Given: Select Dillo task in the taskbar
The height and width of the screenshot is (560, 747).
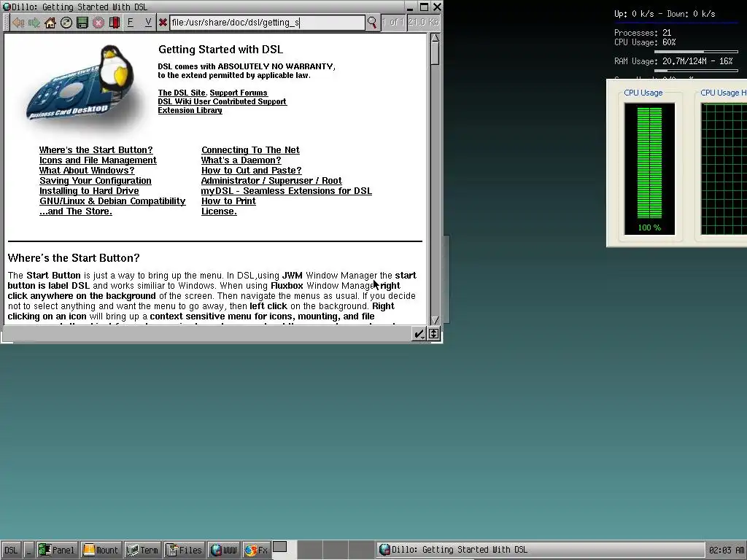Looking at the screenshot, I should pos(541,550).
